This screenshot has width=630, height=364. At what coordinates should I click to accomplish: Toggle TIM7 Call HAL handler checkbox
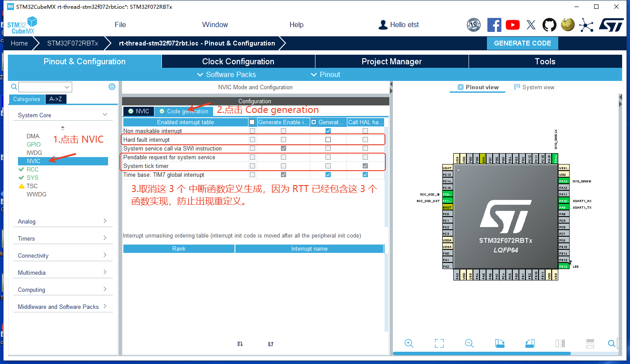coord(365,175)
